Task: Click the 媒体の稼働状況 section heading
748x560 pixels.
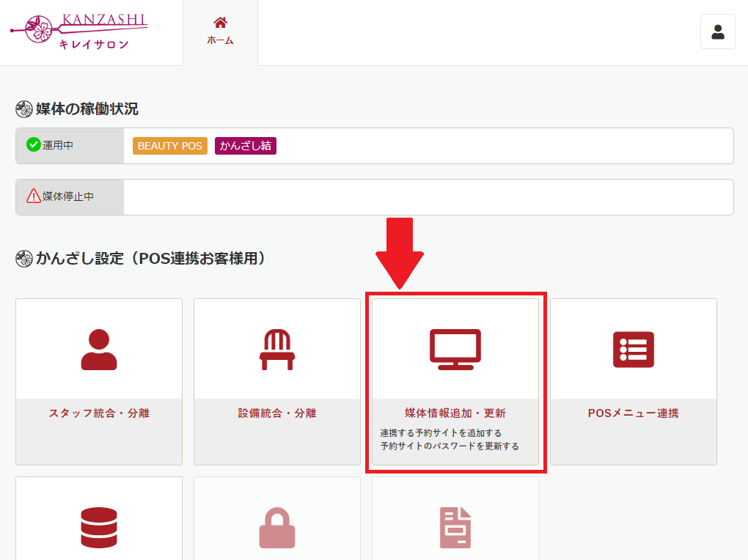Action: 87,109
